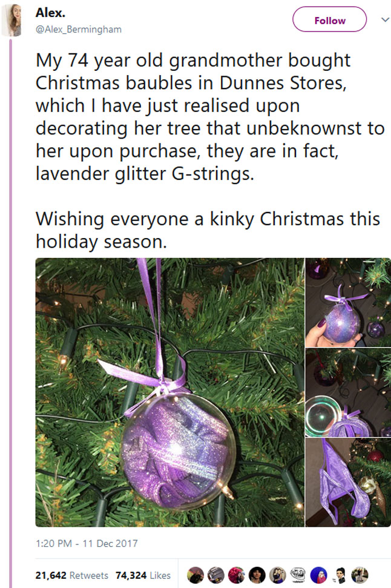
Task: Click the red flowers liker avatar
Action: click(x=237, y=575)
